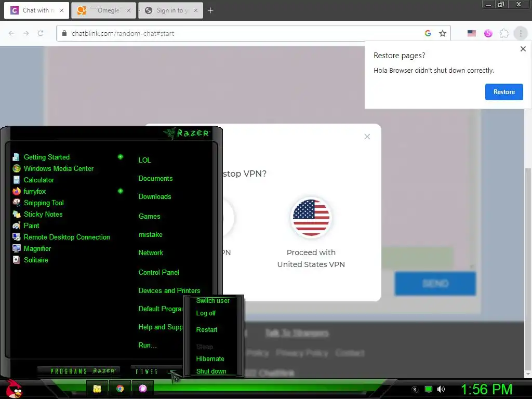Click the pink S extension icon
Image resolution: width=532 pixels, height=399 pixels.
pos(488,33)
